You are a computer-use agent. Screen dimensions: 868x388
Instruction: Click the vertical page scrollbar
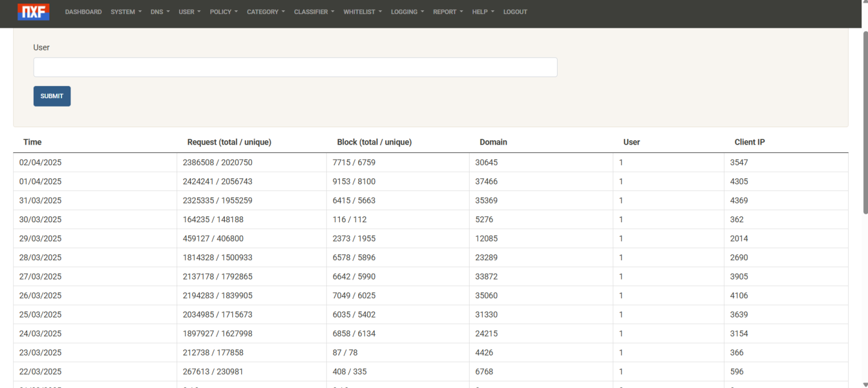pyautogui.click(x=864, y=120)
